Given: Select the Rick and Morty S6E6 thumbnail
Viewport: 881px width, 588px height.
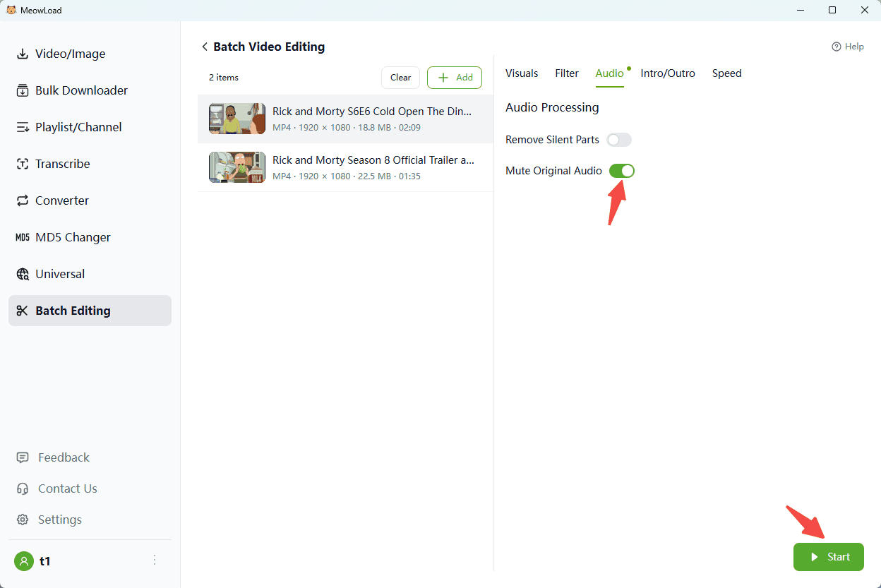Looking at the screenshot, I should [x=237, y=119].
